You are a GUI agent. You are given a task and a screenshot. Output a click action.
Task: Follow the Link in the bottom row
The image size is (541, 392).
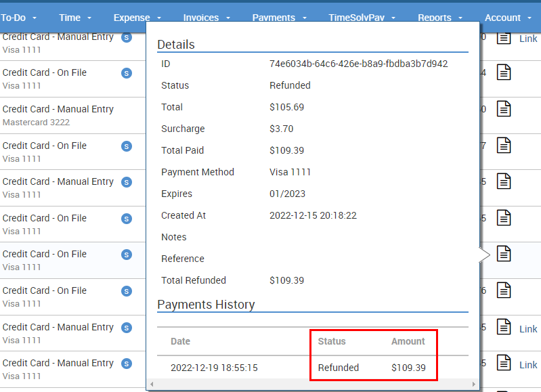pos(528,365)
